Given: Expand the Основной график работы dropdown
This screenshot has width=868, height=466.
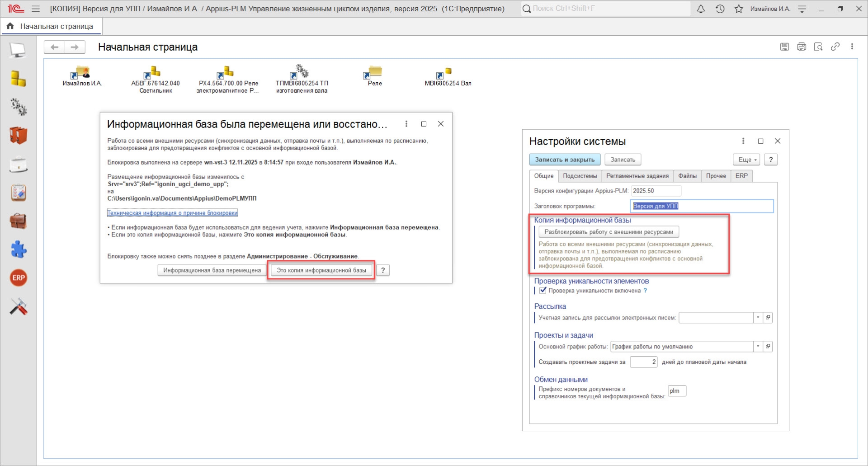Looking at the screenshot, I should [758, 347].
